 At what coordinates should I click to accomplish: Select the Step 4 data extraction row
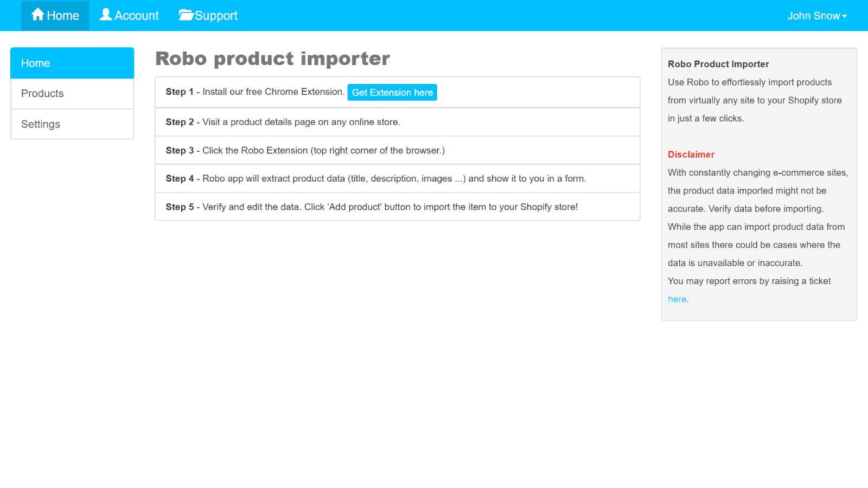click(398, 178)
